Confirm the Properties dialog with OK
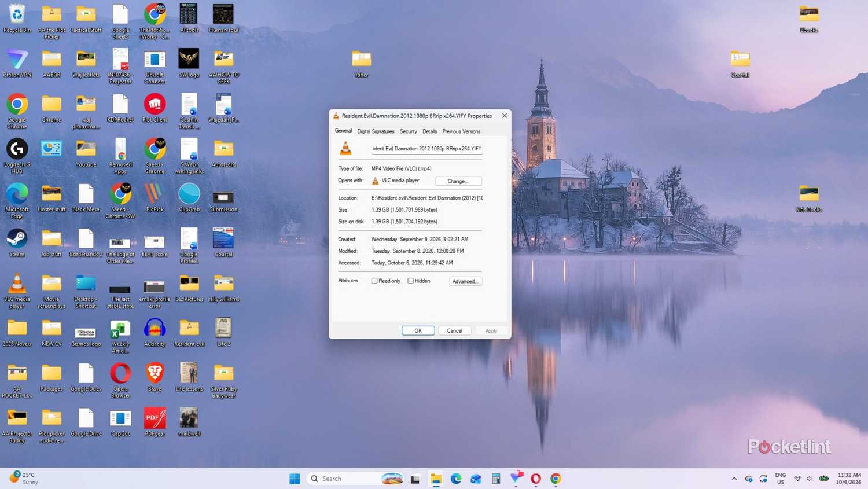868x489 pixels. pos(418,330)
